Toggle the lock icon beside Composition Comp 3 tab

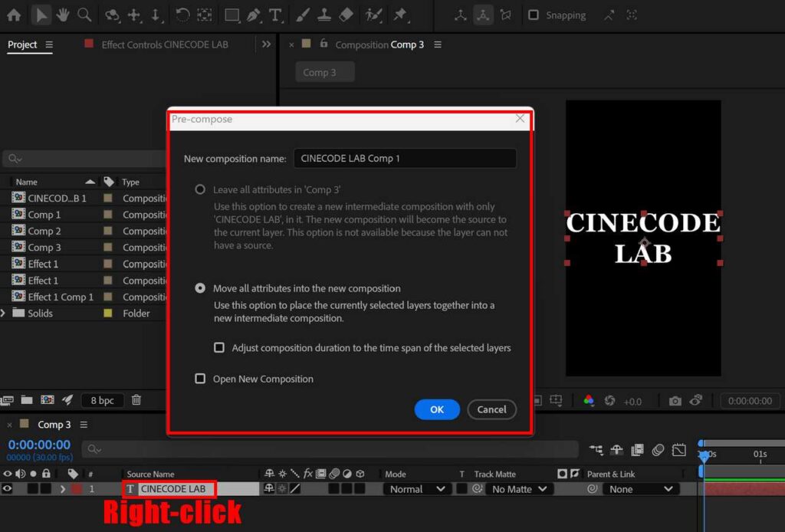click(324, 44)
